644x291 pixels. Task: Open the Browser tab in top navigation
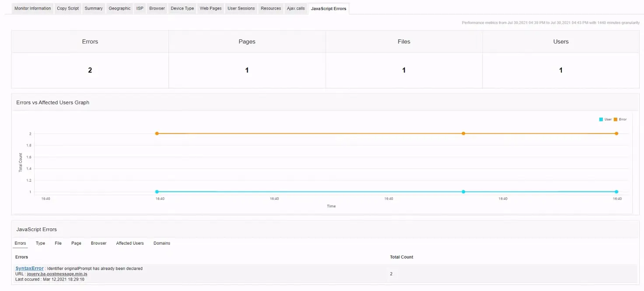(157, 8)
